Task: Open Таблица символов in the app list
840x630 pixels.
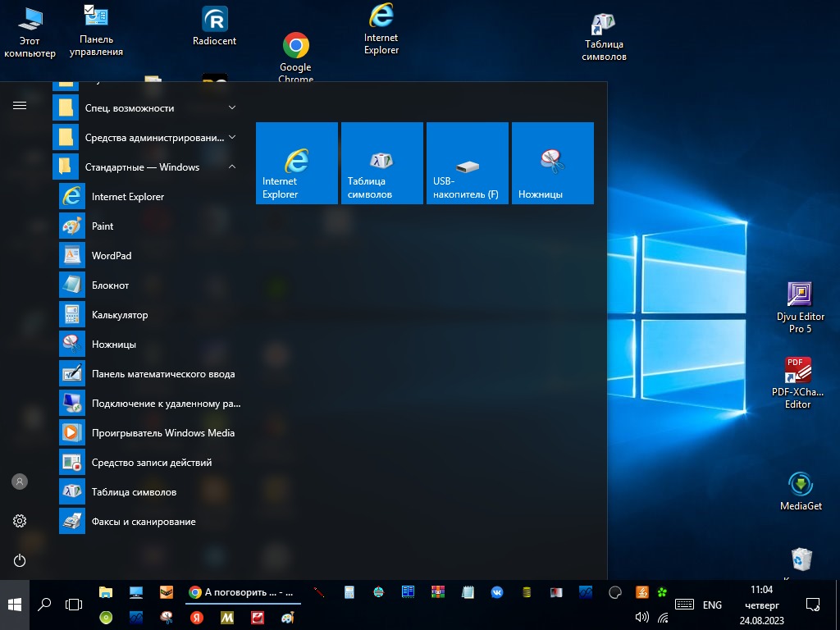Action: click(148, 492)
